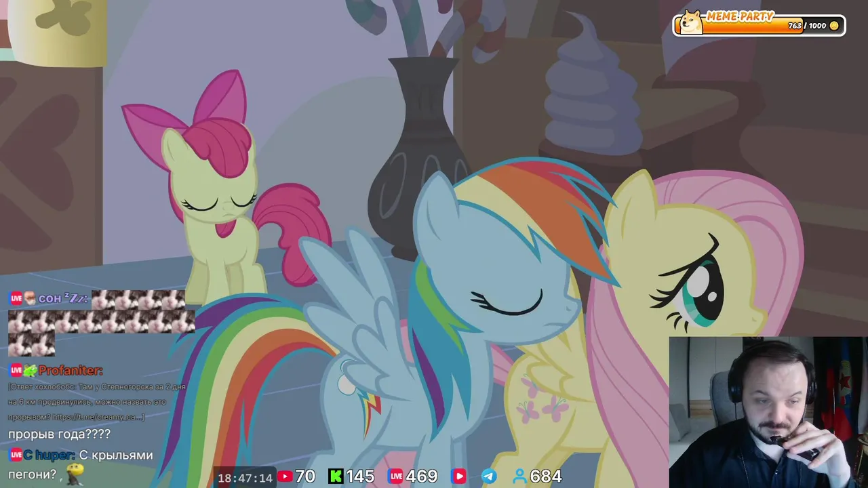Click the MEME PARTY title text

click(x=740, y=16)
